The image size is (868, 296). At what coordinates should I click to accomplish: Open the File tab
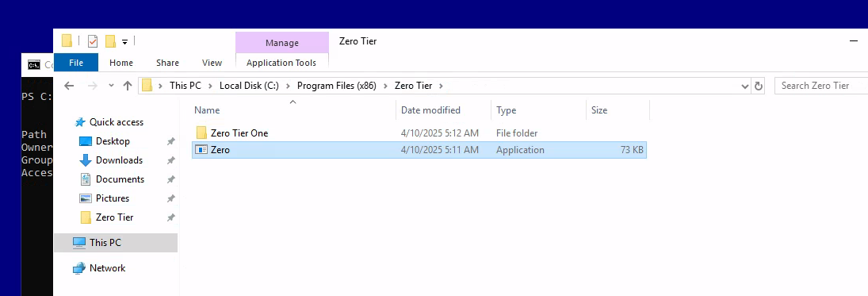(76, 63)
